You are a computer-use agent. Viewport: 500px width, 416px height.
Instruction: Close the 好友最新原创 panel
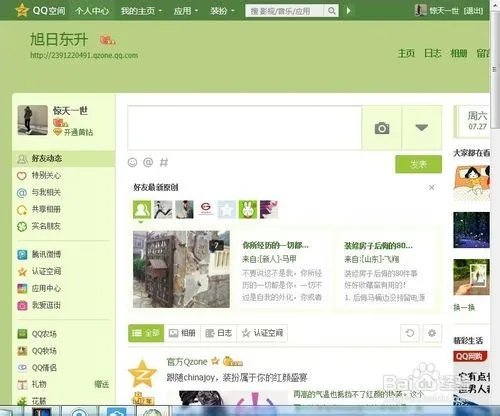pos(431,187)
